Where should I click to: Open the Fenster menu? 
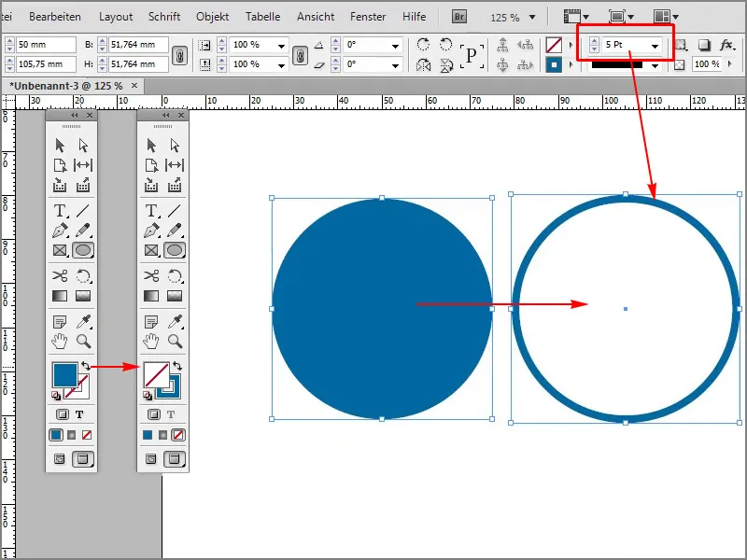tap(366, 17)
